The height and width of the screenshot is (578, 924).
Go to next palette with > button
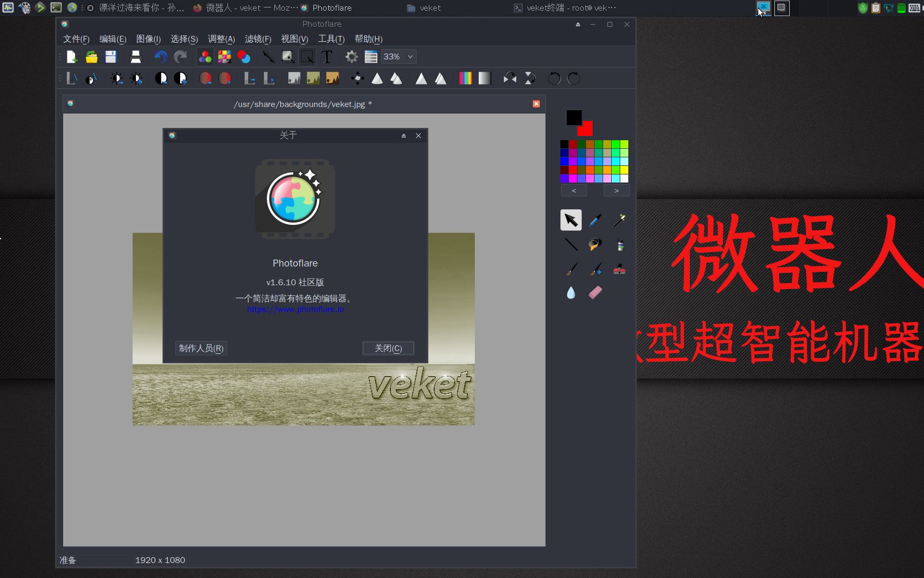617,191
